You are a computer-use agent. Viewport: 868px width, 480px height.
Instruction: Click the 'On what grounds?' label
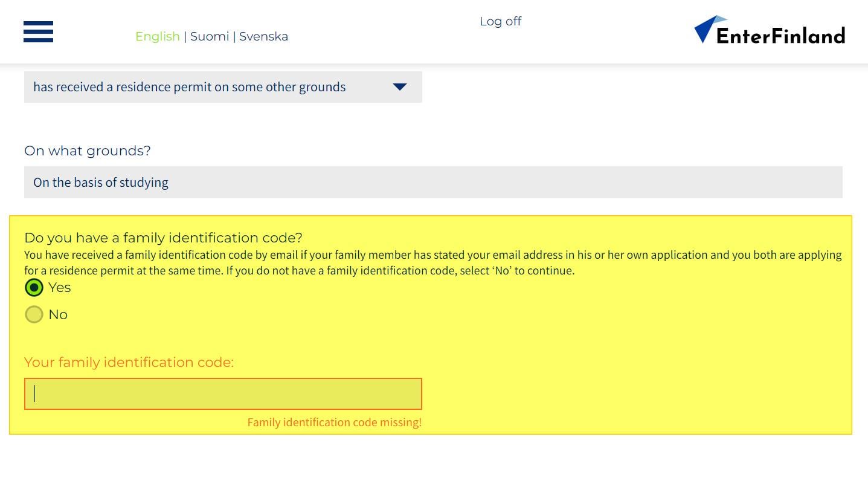[88, 151]
